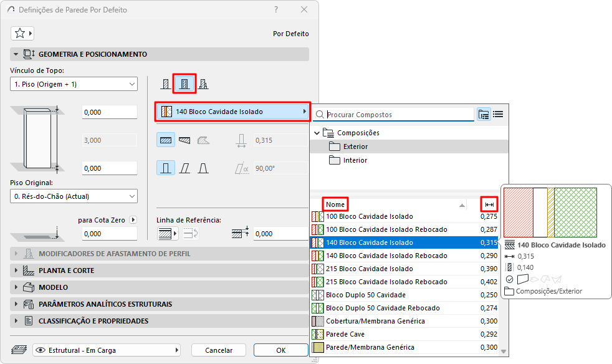
Task: Select highlighted 140 Bloco Cavidade Isolado row
Action: 404,242
